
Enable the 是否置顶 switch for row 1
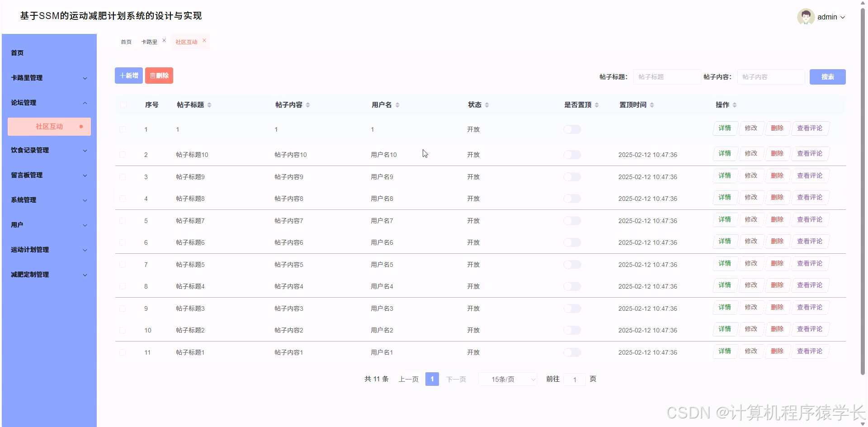(x=572, y=129)
